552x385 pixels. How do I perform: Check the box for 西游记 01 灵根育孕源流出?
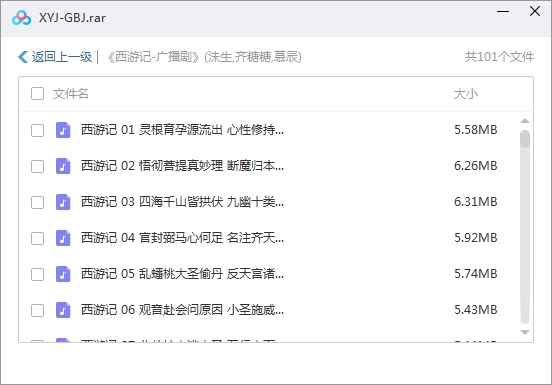click(37, 130)
